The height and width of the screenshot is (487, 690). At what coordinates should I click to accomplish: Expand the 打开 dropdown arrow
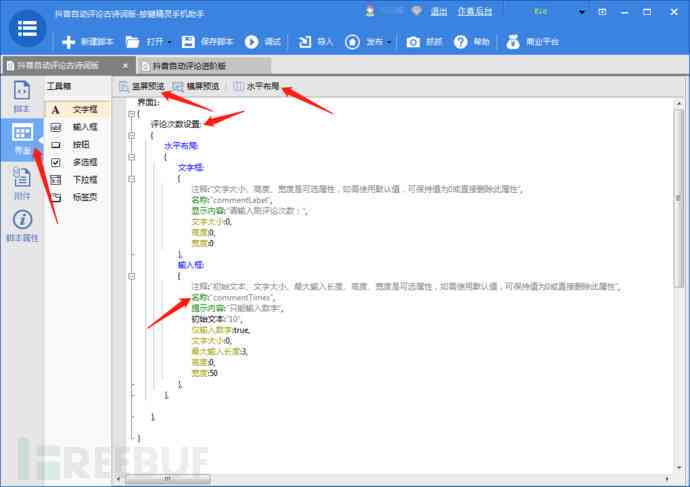coord(169,42)
